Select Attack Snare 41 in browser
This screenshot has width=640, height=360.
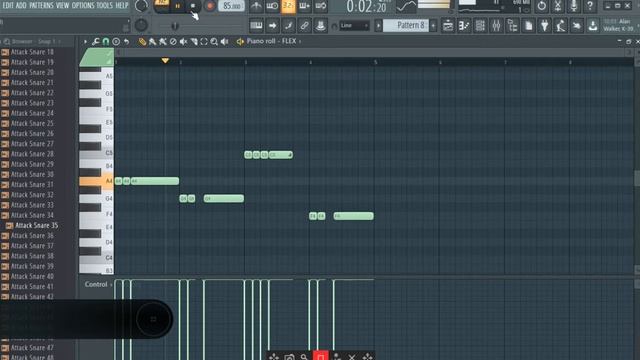(x=32, y=287)
